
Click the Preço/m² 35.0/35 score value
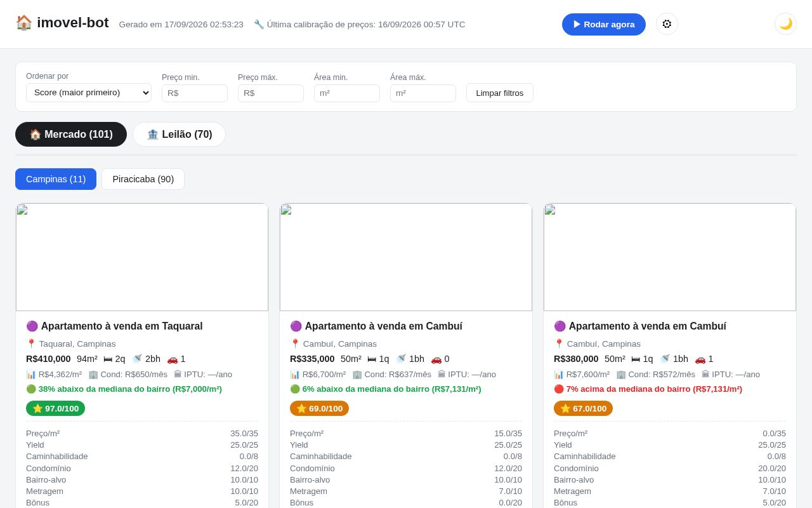[x=244, y=434]
